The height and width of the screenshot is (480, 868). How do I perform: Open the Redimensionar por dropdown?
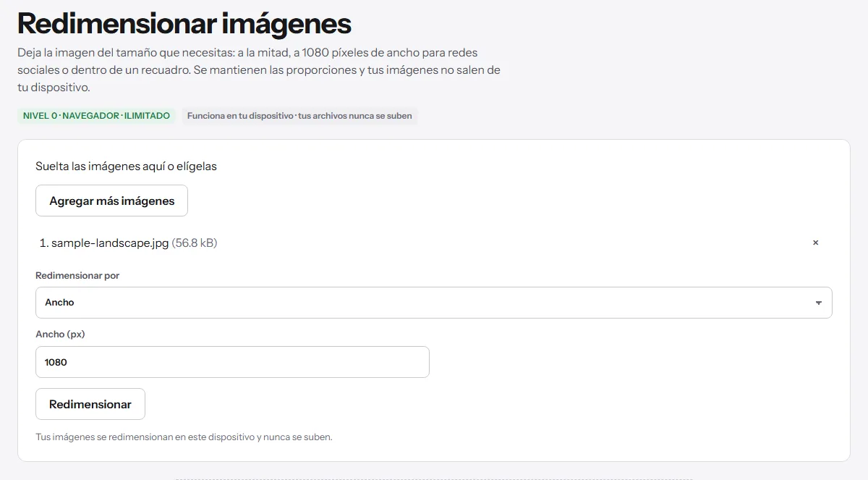pos(434,303)
